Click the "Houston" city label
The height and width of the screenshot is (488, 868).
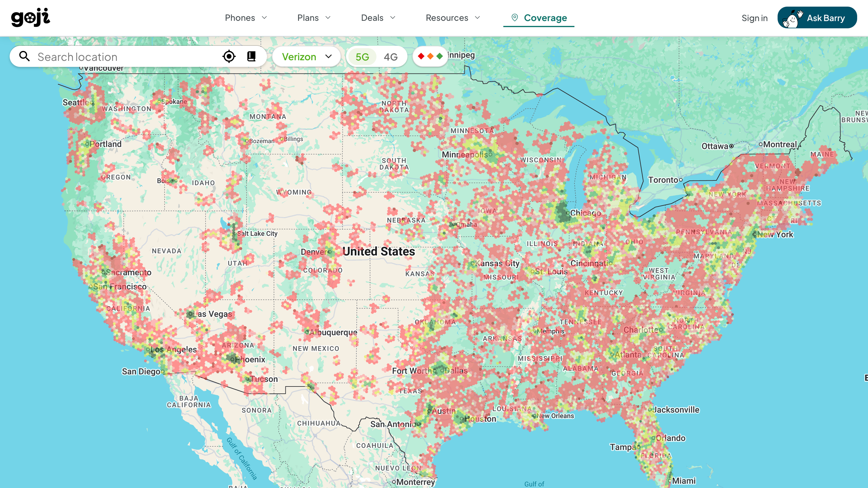pos(480,419)
